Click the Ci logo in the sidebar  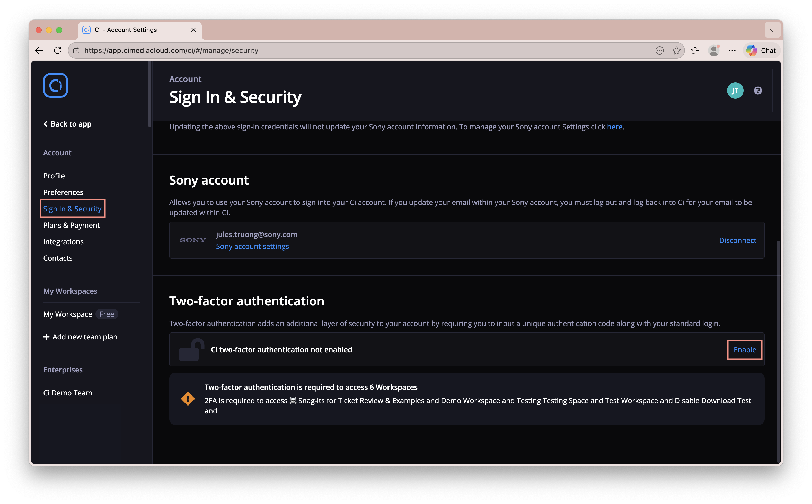[x=55, y=85]
